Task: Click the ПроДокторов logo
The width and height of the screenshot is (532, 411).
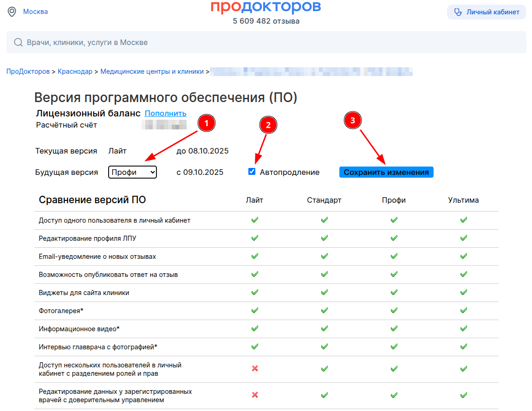Action: pos(266,7)
